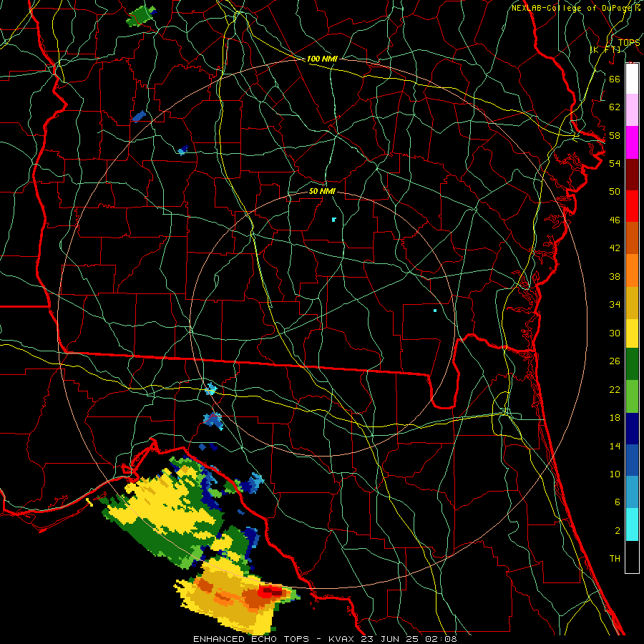
Task: Click the "02:08" timestamp in caption
Action: click(442, 639)
